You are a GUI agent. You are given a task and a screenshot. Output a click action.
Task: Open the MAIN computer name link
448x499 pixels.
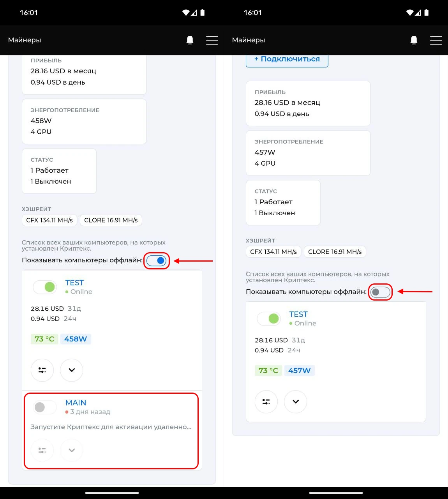pos(76,403)
